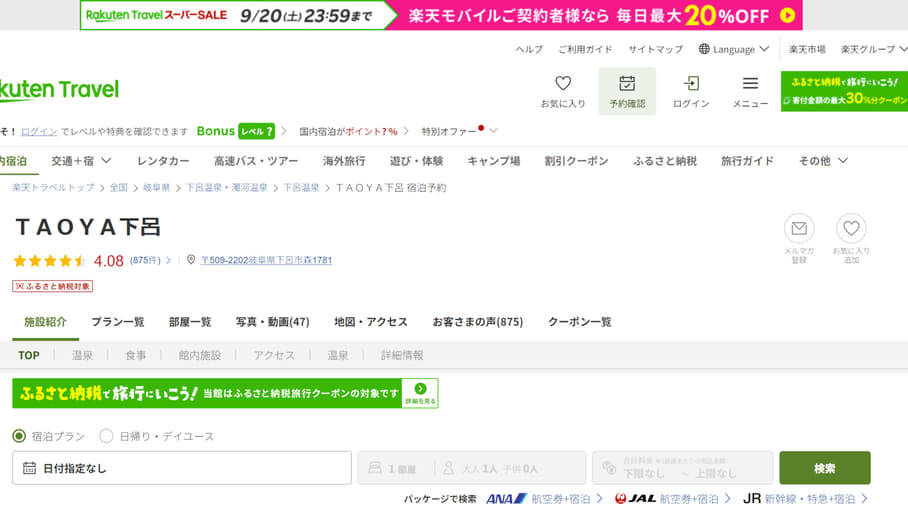Open 写真・動画(47) tab

[x=272, y=321]
